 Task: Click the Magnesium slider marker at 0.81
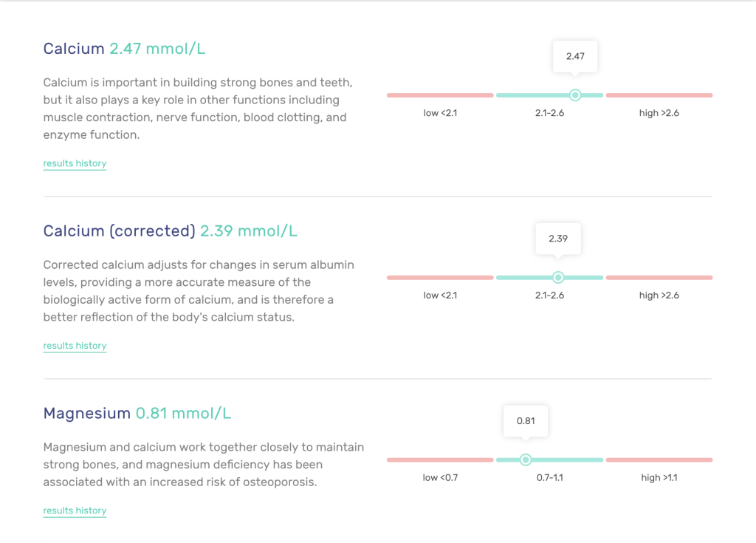coord(526,460)
